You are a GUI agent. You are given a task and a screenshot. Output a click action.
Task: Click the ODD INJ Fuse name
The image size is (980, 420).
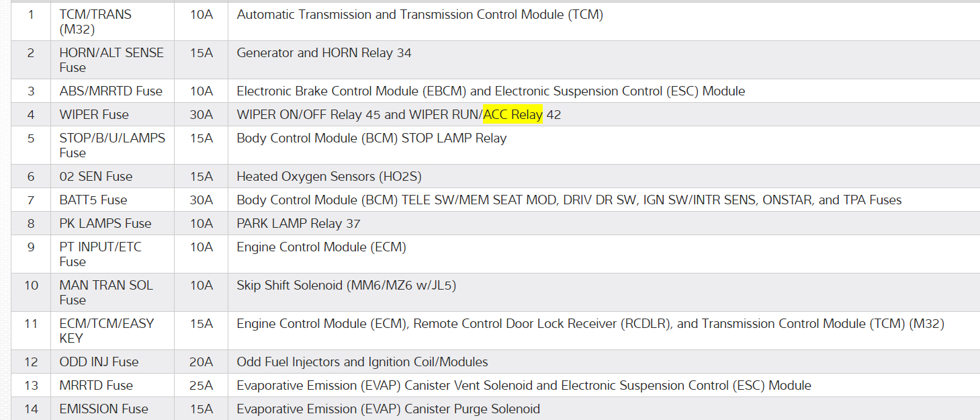99,362
